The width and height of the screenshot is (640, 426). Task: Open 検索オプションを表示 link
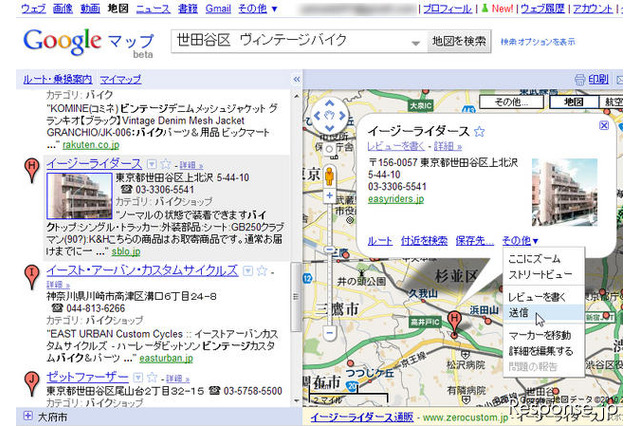538,42
